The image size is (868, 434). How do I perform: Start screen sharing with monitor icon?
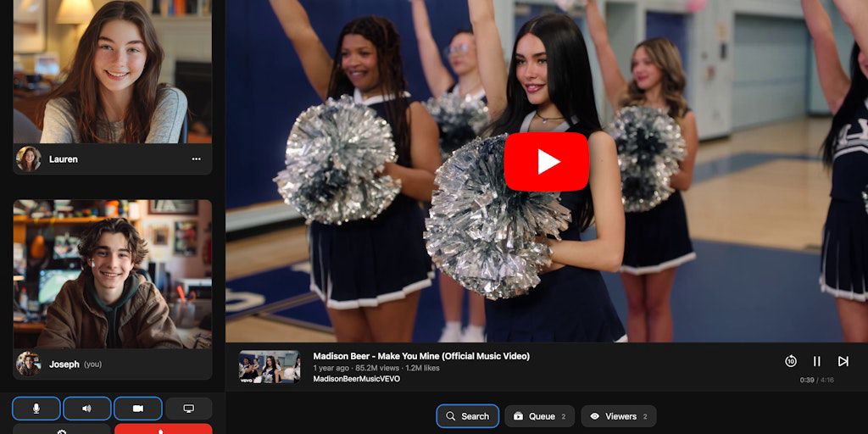(188, 409)
